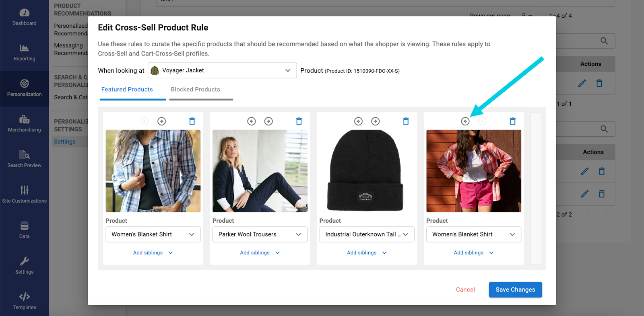644x316 pixels.
Task: Open Parker Wool Trousers product dropdown
Action: tap(260, 234)
